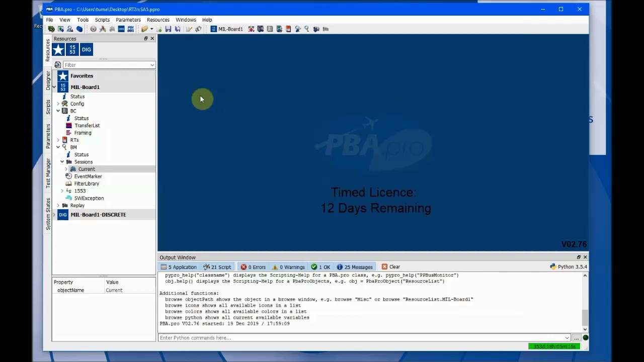Close the Resources panel
The image size is (644, 362).
point(152,39)
